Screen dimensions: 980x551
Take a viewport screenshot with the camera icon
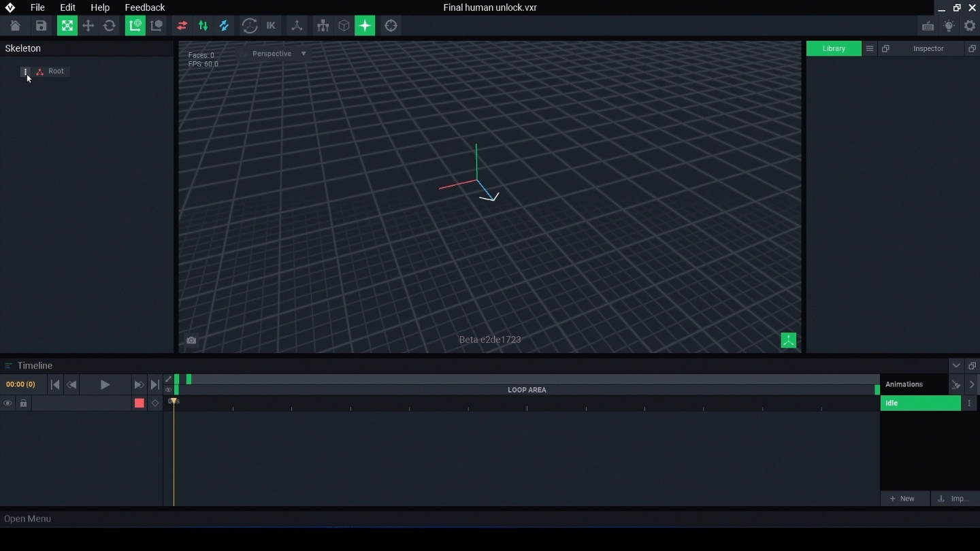coord(191,340)
